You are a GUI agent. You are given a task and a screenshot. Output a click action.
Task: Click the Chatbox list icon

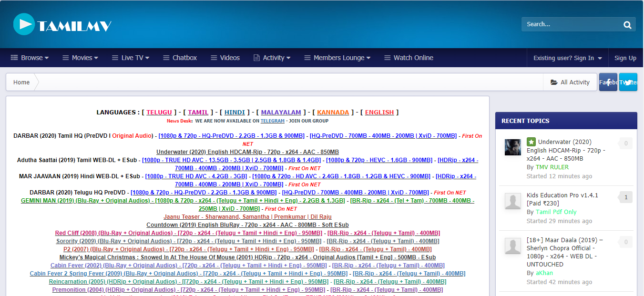tap(166, 58)
